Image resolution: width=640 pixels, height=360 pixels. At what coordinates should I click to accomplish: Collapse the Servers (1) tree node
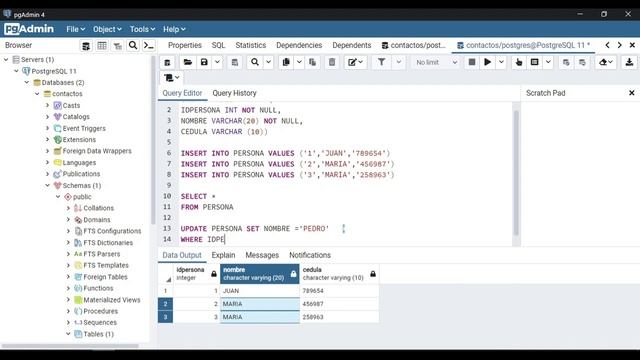6,60
